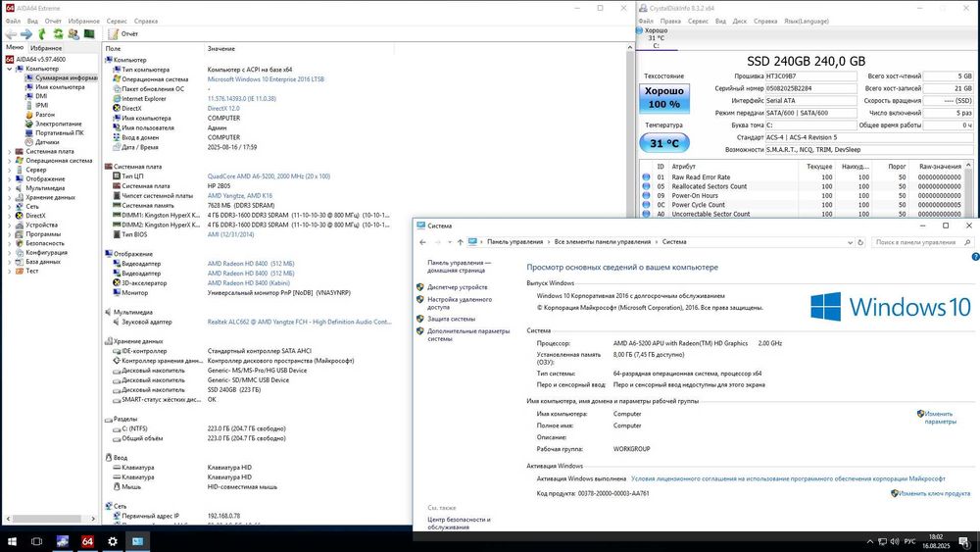Screen dimensions: 980x552
Task: Switch to Меню tab in AIDA64 sidebar
Action: click(15, 47)
